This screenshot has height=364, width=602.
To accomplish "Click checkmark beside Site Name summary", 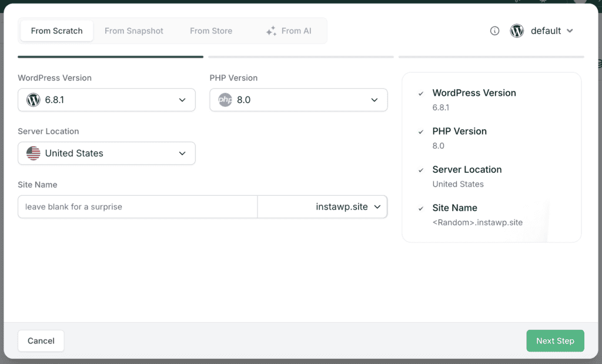I will click(421, 209).
